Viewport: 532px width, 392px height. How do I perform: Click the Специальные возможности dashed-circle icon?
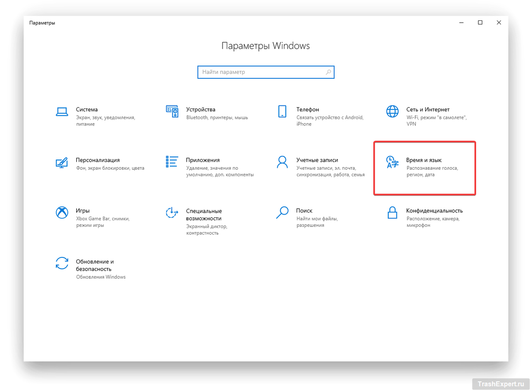point(172,213)
